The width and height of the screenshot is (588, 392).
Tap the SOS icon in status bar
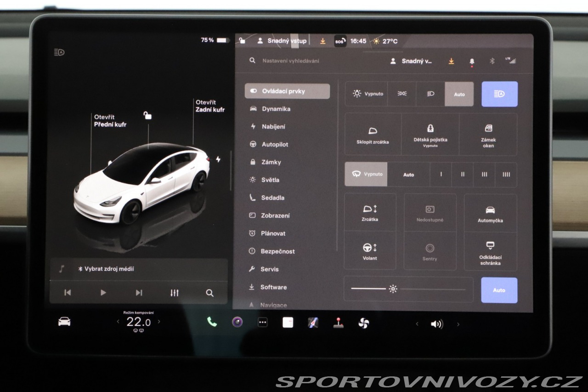tap(340, 41)
